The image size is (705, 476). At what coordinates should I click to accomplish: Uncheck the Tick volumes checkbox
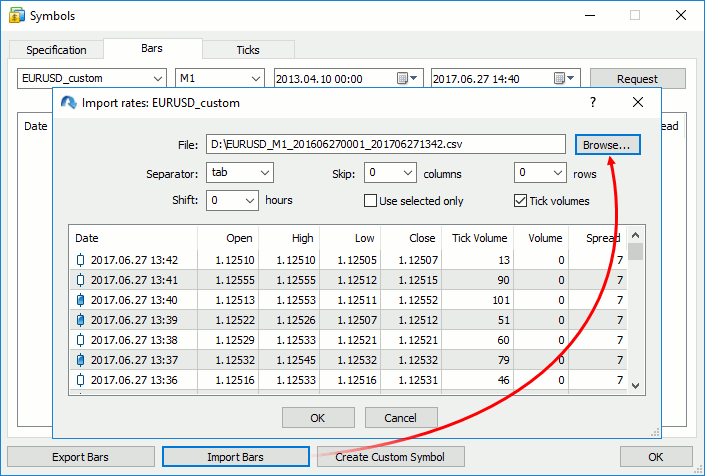pyautogui.click(x=520, y=200)
